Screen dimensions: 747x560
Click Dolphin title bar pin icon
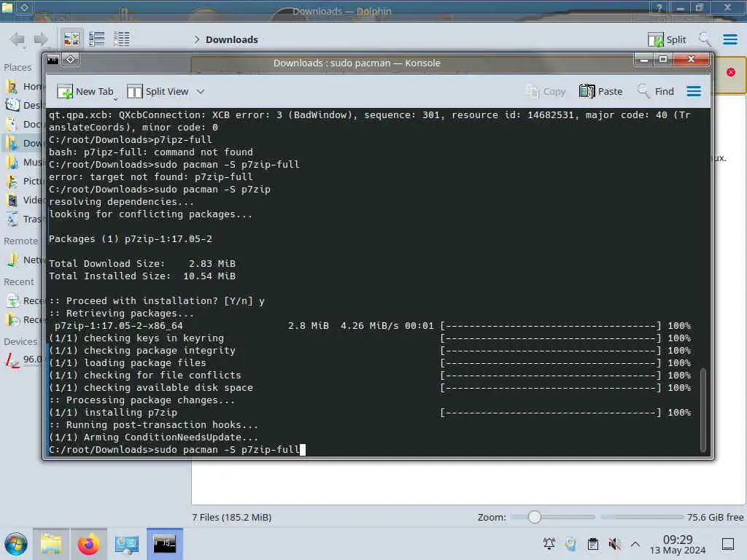point(24,7)
